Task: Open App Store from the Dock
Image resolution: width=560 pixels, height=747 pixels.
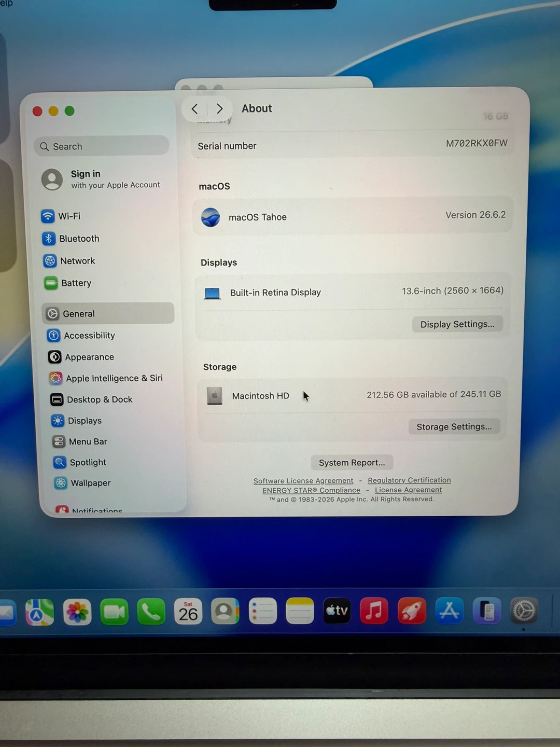Action: [449, 610]
